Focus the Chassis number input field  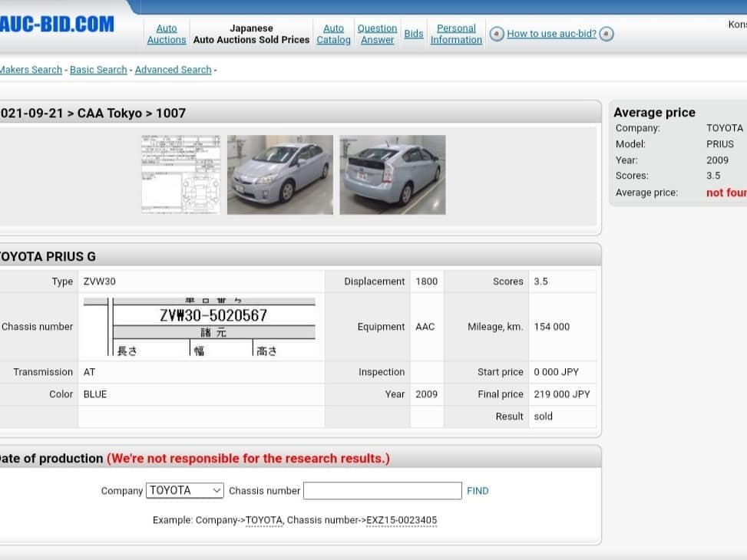coord(382,490)
